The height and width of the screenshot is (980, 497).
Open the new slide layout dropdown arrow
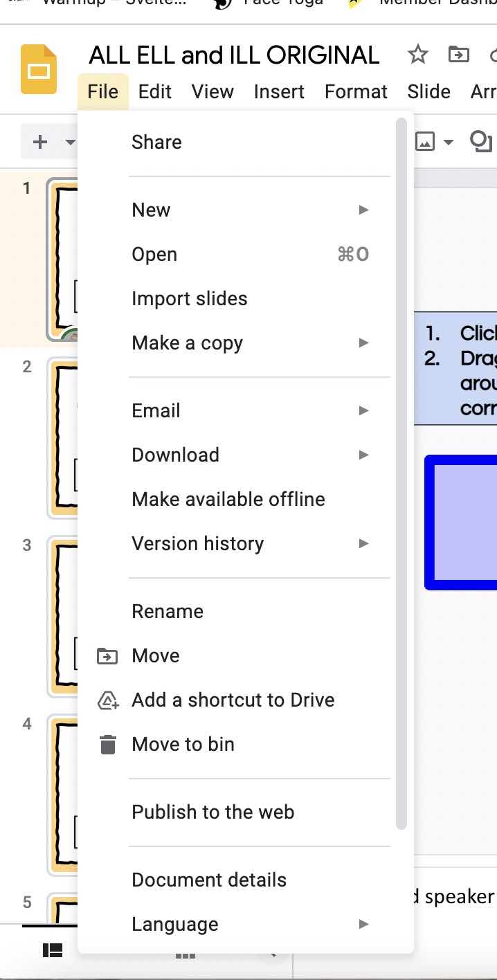tap(70, 143)
